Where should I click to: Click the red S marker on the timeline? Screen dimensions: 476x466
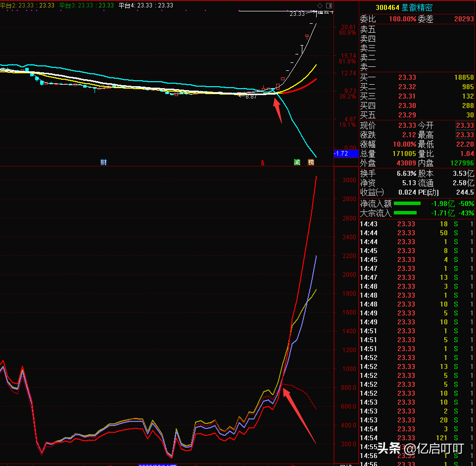coord(263,162)
